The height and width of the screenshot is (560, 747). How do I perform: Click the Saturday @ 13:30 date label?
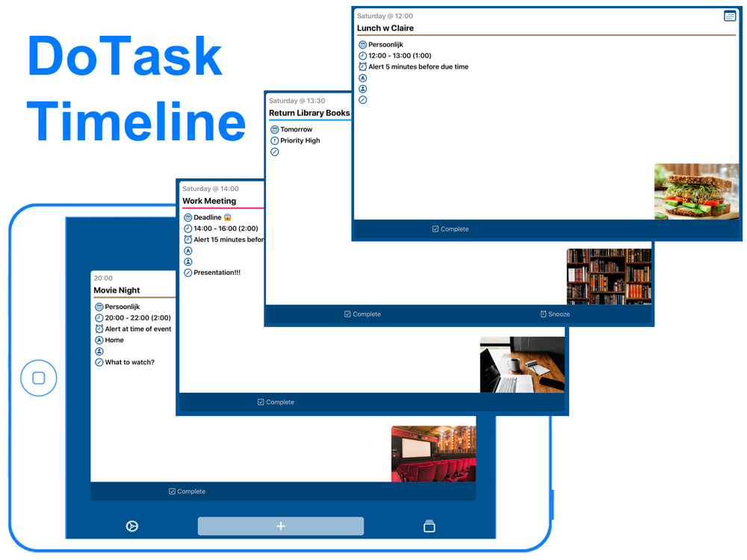(x=297, y=101)
